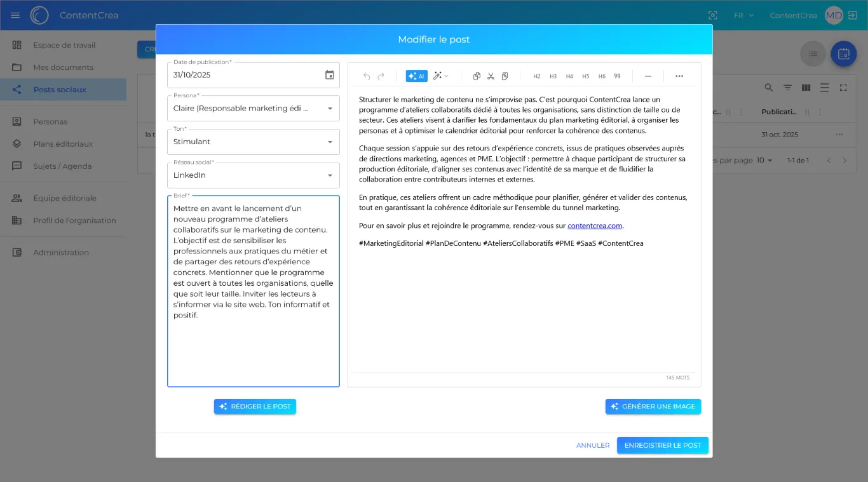Image resolution: width=868 pixels, height=482 pixels.
Task: Open the magic wand tool dropdown
Action: 440,76
